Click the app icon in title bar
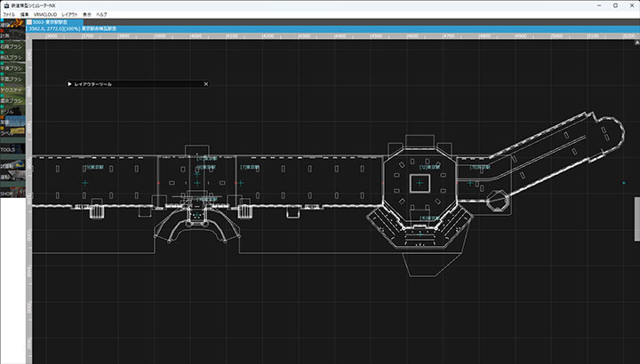Viewport: 640px width, 364px height. (x=6, y=5)
